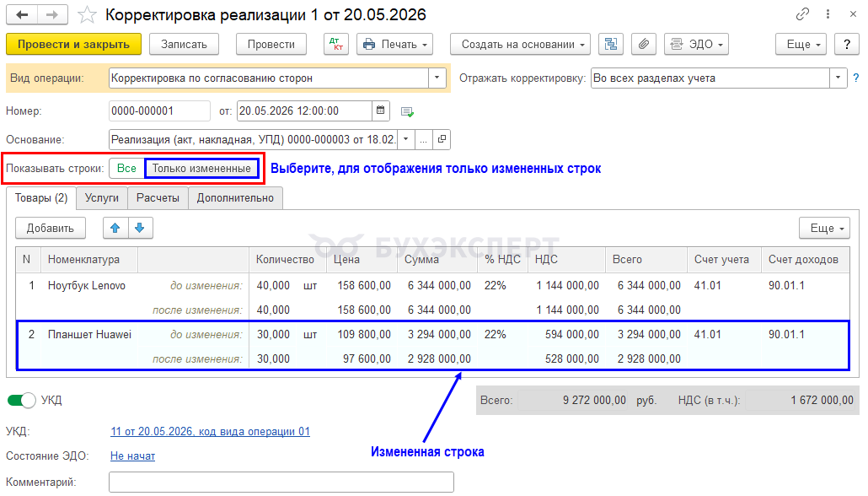Click into the Комментарий field
This screenshot has width=868, height=496.
[281, 483]
